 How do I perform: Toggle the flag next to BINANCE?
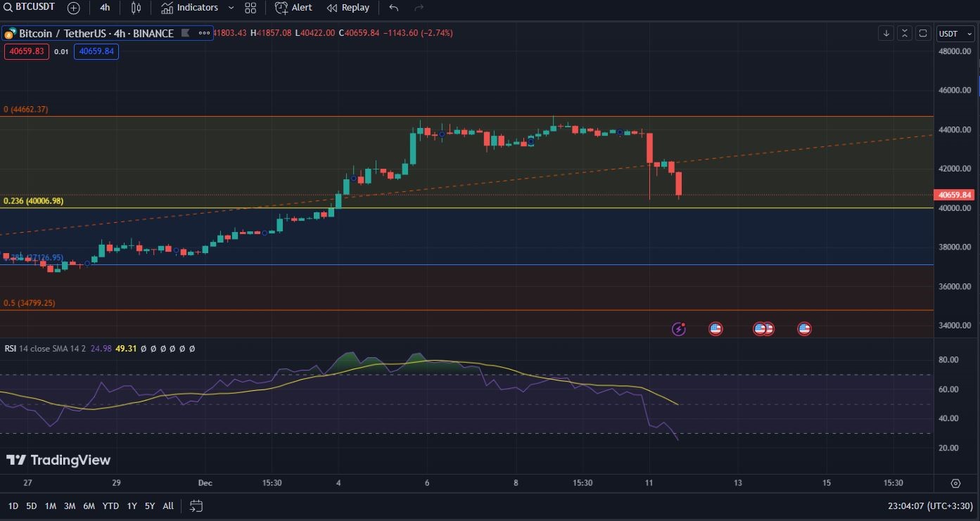coord(186,33)
